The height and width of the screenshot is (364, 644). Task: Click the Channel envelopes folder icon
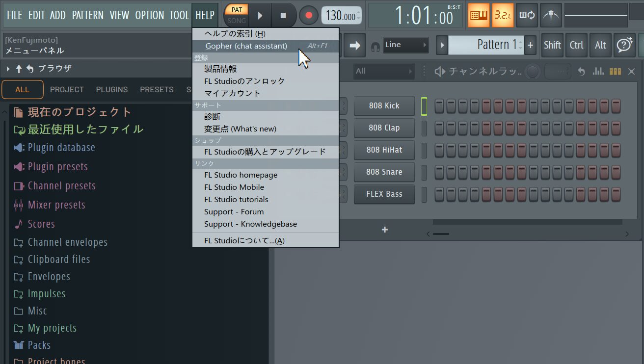(19, 242)
